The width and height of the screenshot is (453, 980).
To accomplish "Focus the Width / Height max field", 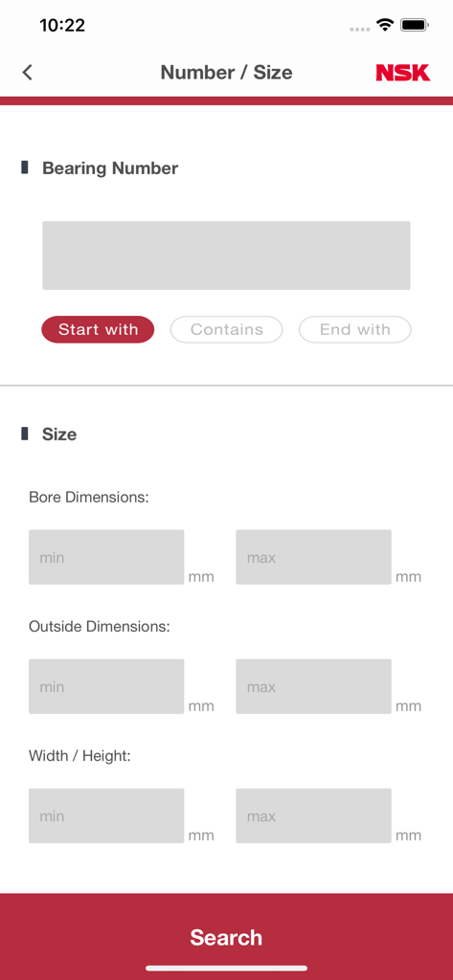I will point(313,815).
